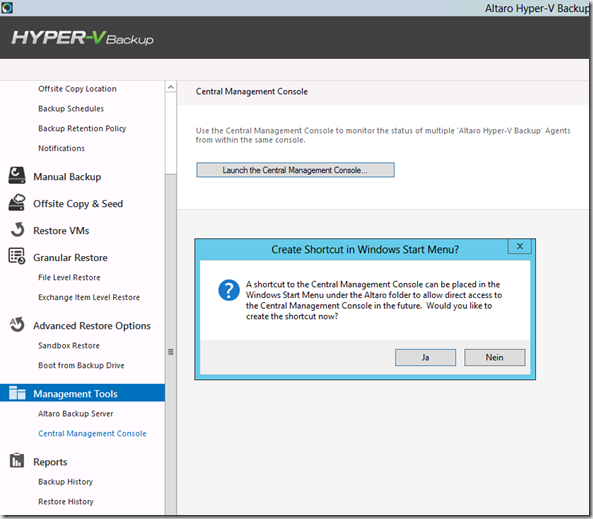Open Boot from Backup Drive
This screenshot has width=593, height=519.
(81, 365)
